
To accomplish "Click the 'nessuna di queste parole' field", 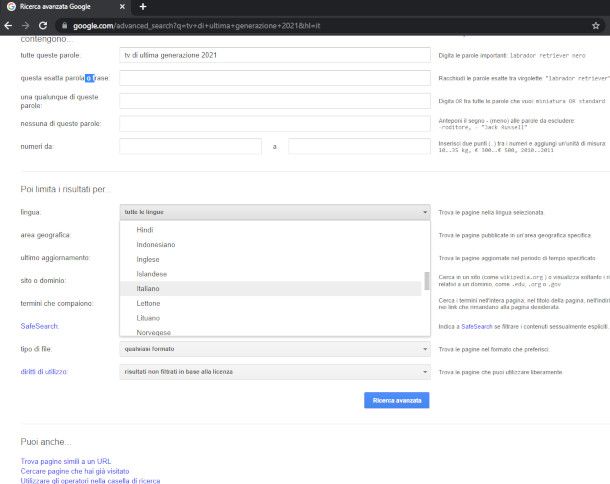I will [x=275, y=124].
